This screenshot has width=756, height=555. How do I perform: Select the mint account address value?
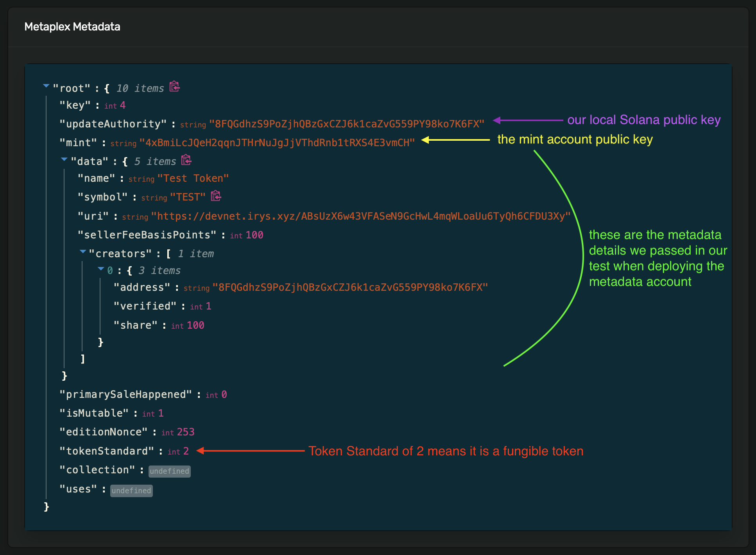(277, 142)
